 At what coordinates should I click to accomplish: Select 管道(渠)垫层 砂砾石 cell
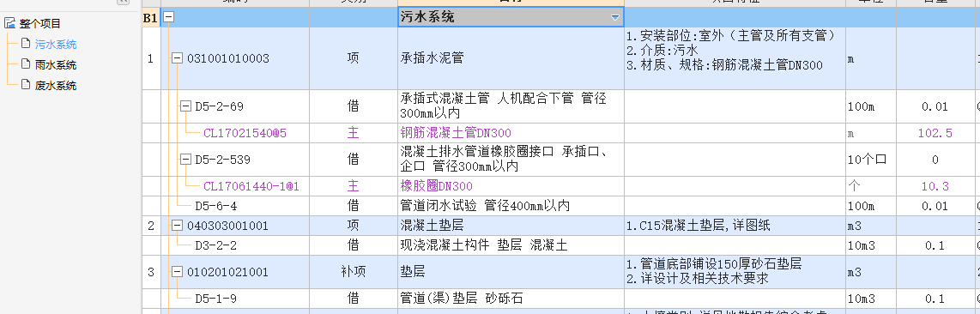point(511,299)
